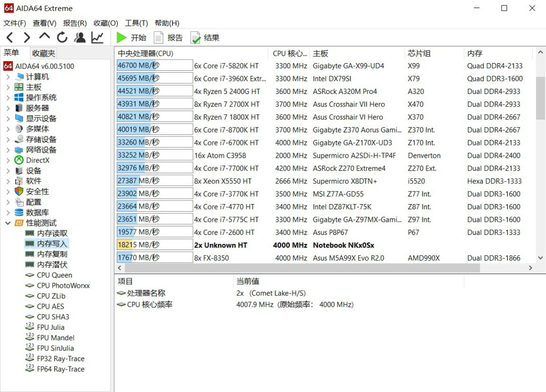Expand the 操作系统 tree node

8,97
